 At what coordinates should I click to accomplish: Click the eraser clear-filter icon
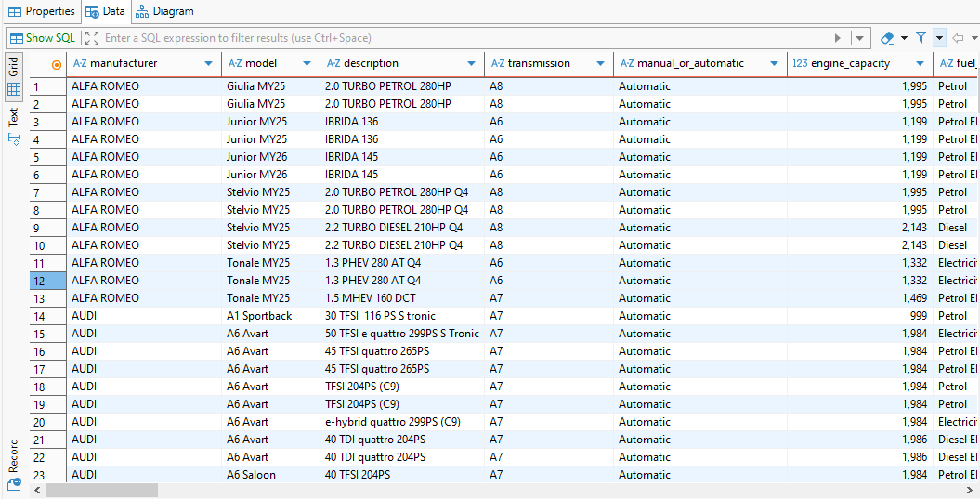pyautogui.click(x=886, y=38)
